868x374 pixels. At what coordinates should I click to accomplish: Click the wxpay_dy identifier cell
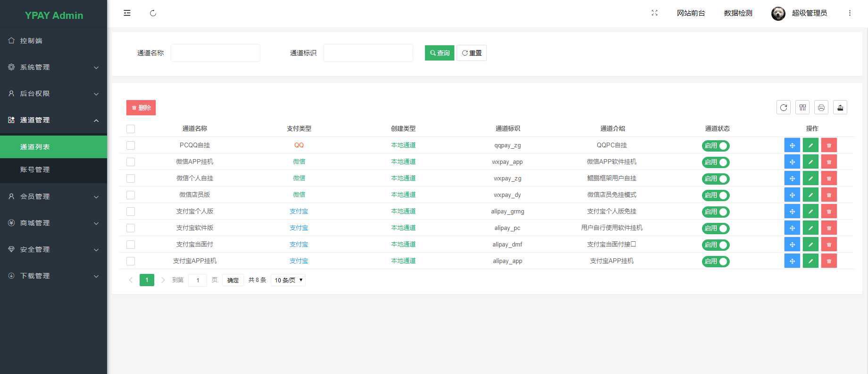coord(507,195)
